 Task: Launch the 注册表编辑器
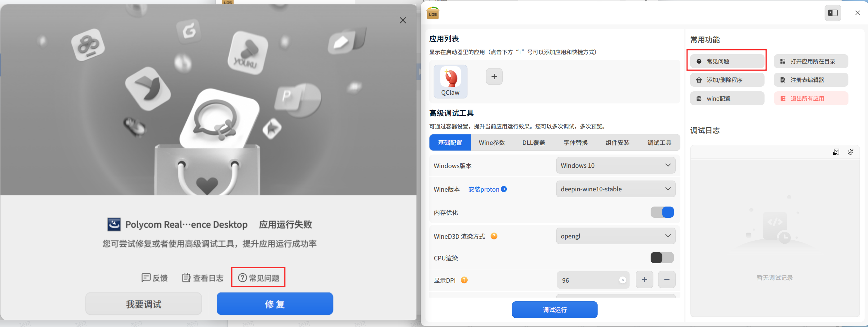click(x=811, y=80)
